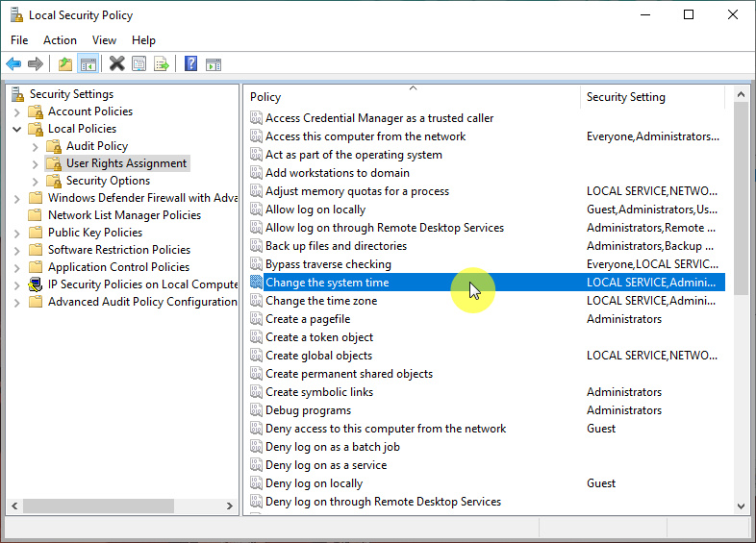Select Audit Policy in the tree
Viewport: 756px width, 543px height.
tap(96, 146)
